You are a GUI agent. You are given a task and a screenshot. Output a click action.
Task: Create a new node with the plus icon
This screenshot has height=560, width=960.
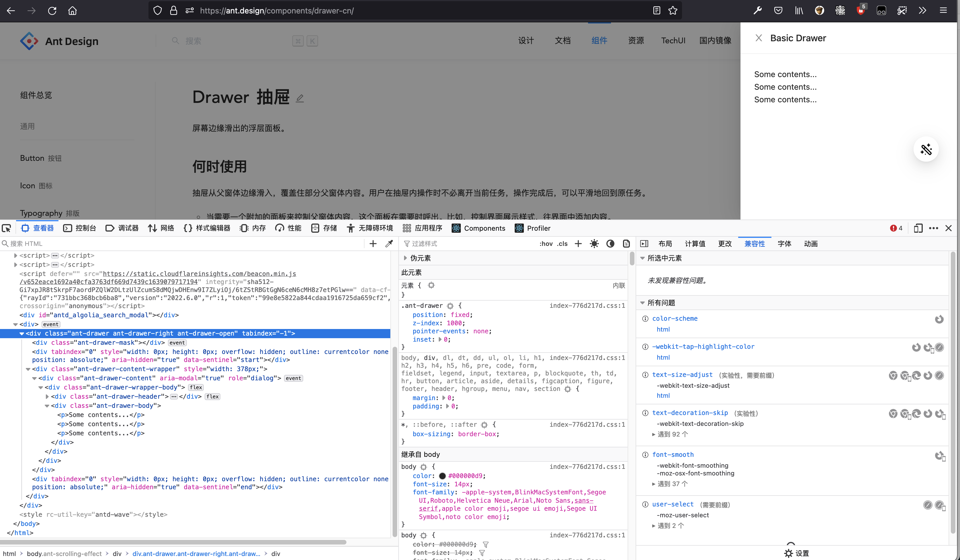click(373, 243)
